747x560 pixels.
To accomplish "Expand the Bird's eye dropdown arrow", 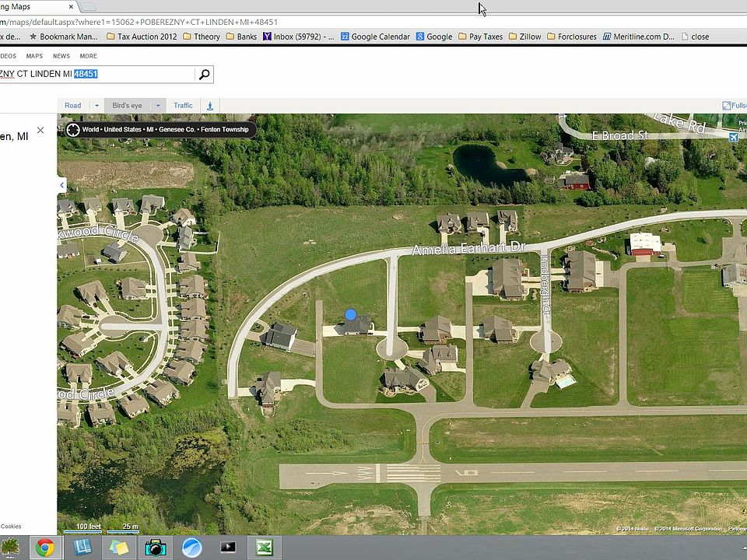I will pyautogui.click(x=158, y=106).
